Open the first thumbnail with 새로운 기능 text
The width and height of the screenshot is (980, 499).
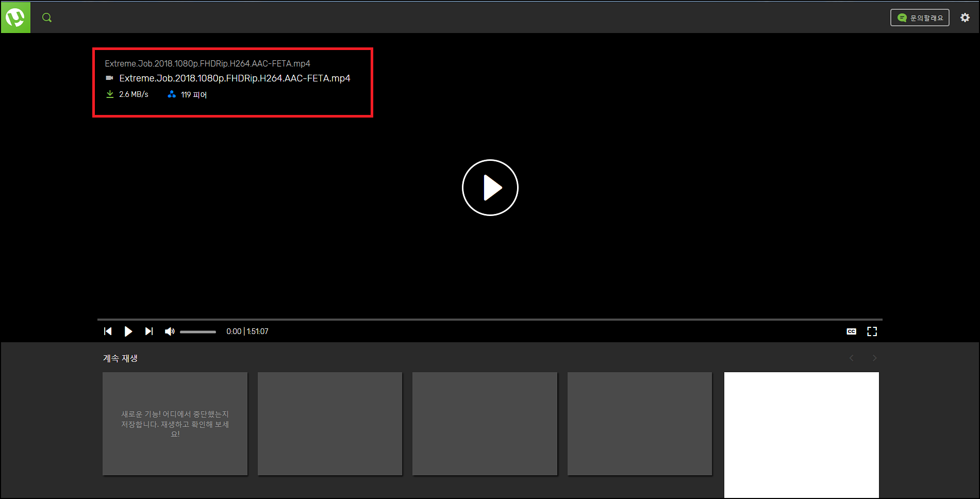coord(175,424)
